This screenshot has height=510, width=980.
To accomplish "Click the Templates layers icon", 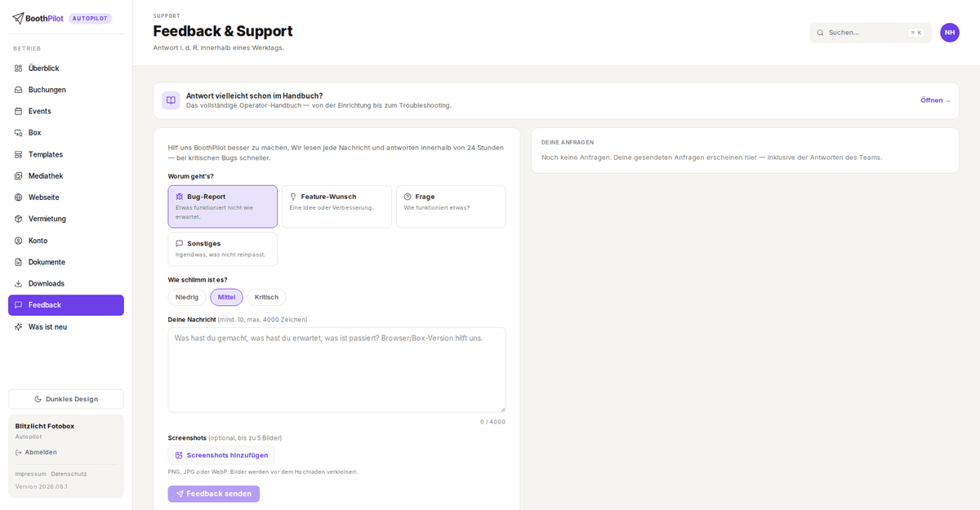I will [19, 154].
